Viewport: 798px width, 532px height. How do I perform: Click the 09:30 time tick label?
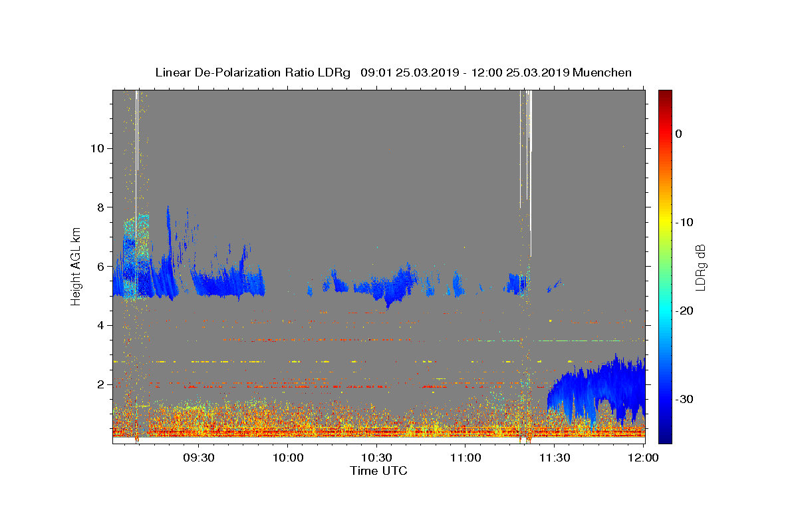point(198,458)
